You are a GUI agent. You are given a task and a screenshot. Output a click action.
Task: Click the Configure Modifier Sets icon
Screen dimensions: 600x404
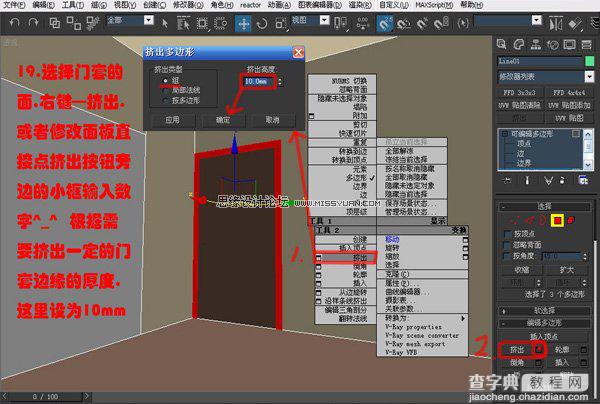click(x=583, y=180)
